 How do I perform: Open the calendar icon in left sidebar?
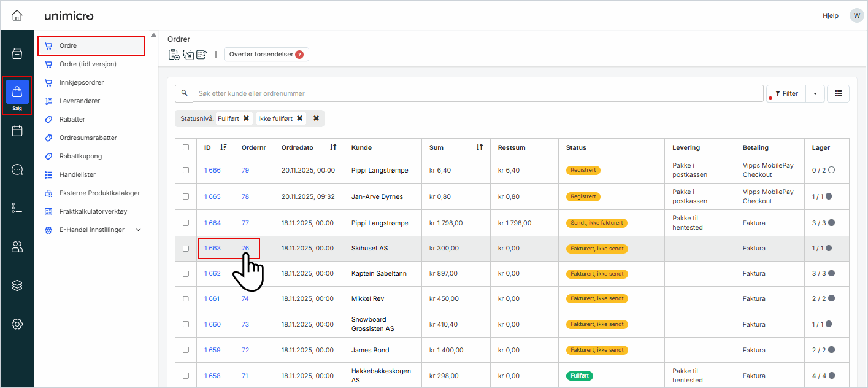click(x=17, y=131)
